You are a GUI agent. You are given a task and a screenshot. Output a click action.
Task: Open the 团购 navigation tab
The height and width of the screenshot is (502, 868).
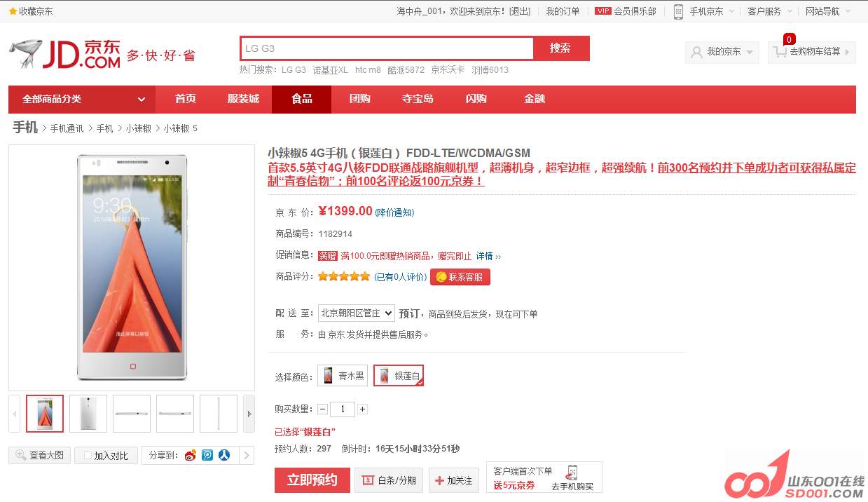[360, 99]
